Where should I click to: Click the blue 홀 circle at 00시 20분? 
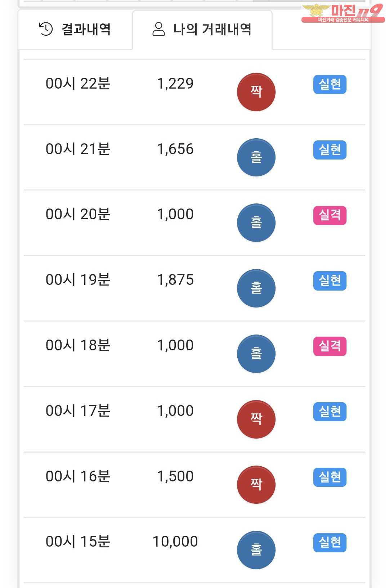coord(256,223)
